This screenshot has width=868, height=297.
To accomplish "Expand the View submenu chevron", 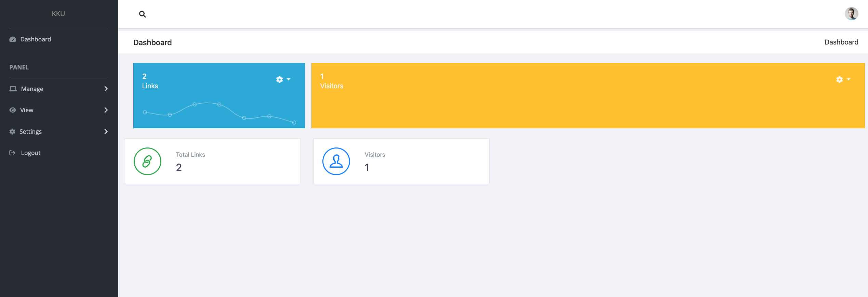I will click(106, 110).
